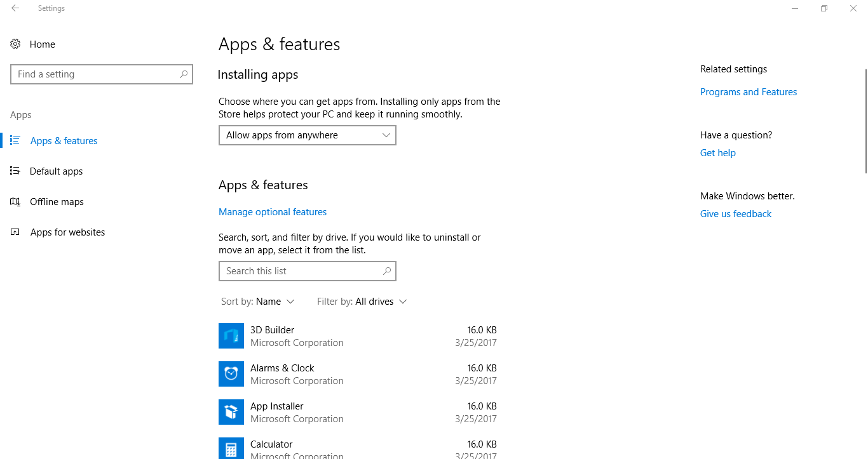Select the 3D Builder app name
The height and width of the screenshot is (459, 868).
coord(273,330)
